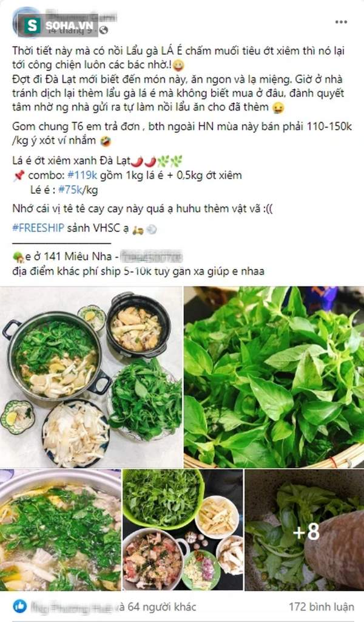Click the blurred poster name at top
The image size is (364, 622).
[x=83, y=17]
